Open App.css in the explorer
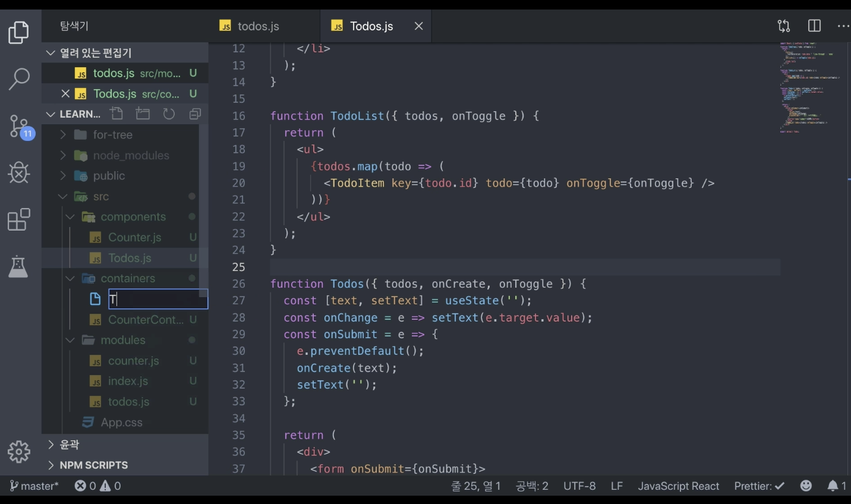This screenshot has height=504, width=851. (125, 423)
